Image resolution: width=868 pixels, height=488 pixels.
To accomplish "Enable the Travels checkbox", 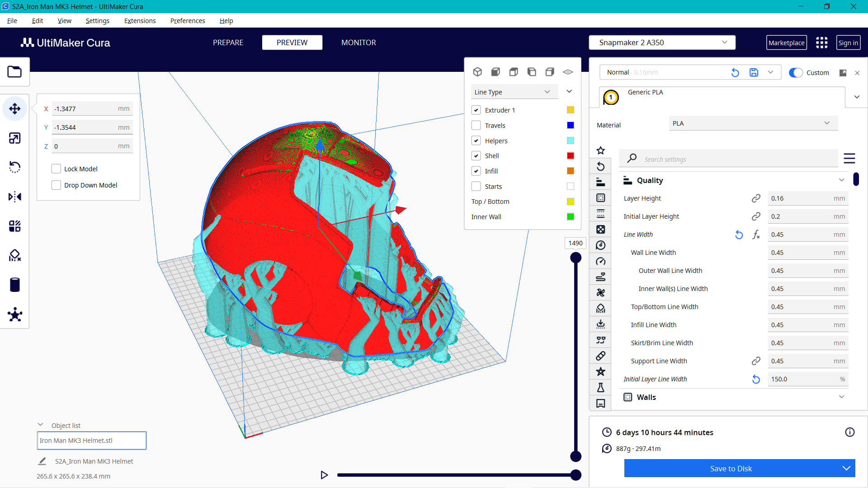I will point(476,125).
